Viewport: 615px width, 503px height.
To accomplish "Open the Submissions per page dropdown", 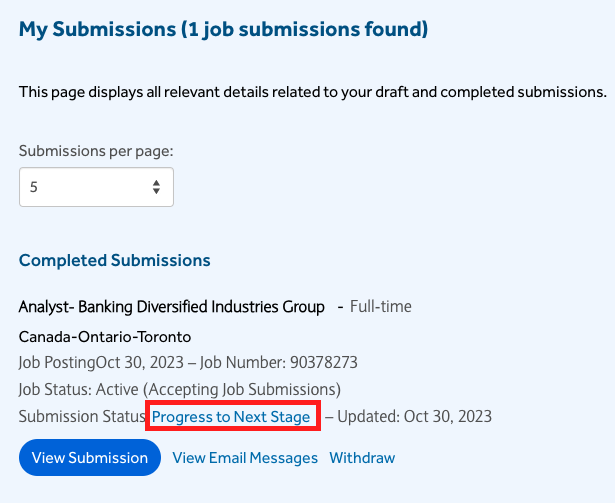I will click(96, 187).
